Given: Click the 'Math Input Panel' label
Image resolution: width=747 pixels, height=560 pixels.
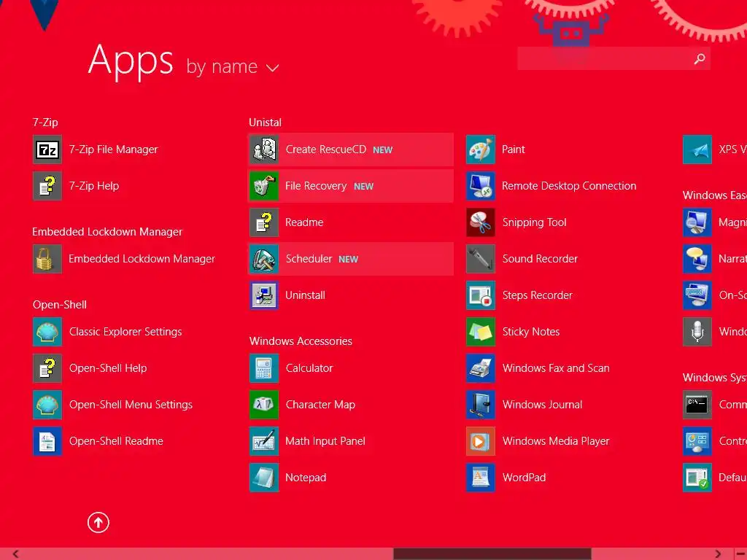Looking at the screenshot, I should tap(325, 441).
